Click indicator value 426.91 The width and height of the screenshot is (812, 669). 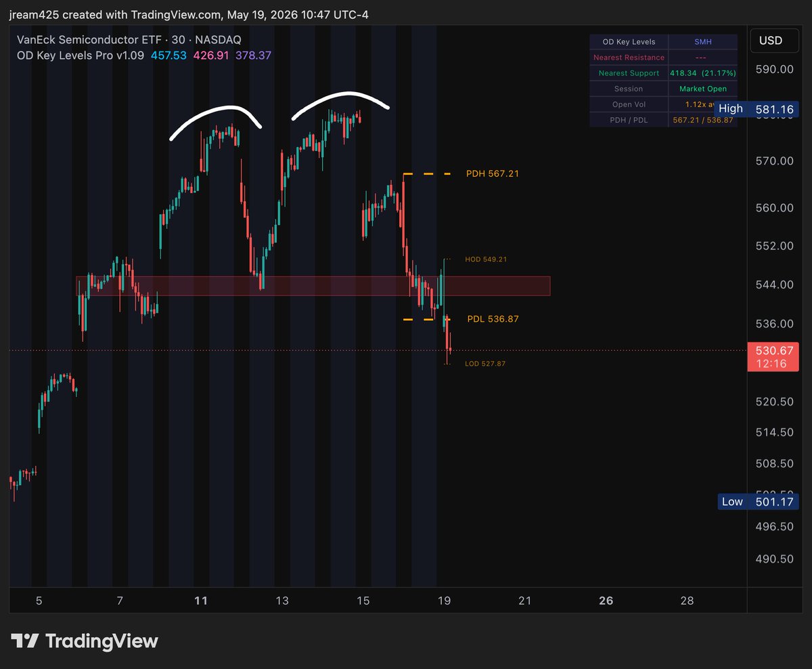click(210, 56)
